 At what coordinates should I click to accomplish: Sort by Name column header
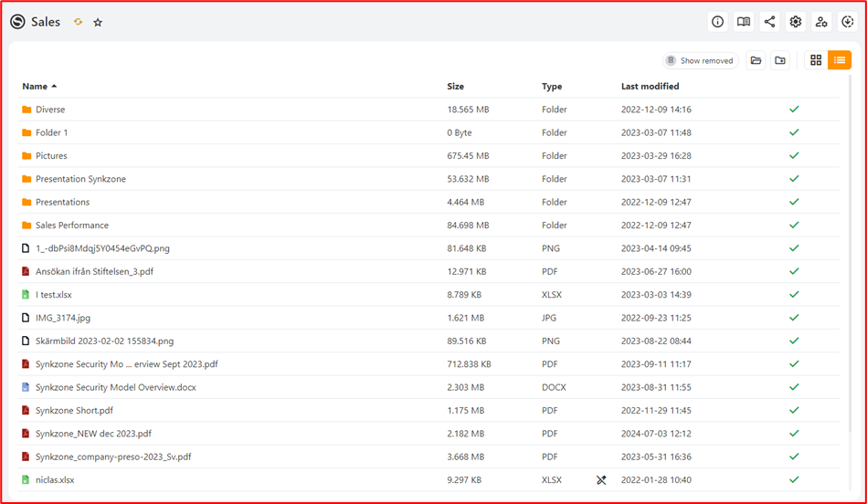tap(39, 86)
